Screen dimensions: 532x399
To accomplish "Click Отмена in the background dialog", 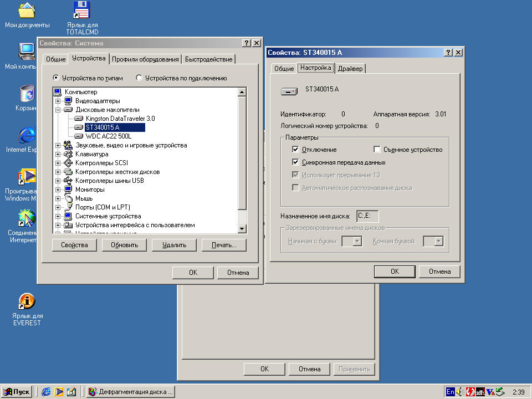I will [x=309, y=369].
